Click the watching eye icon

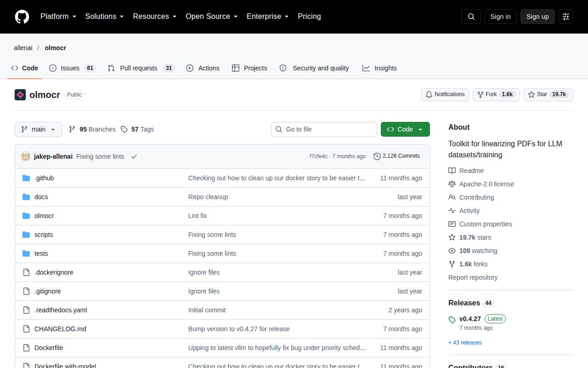coord(452,251)
